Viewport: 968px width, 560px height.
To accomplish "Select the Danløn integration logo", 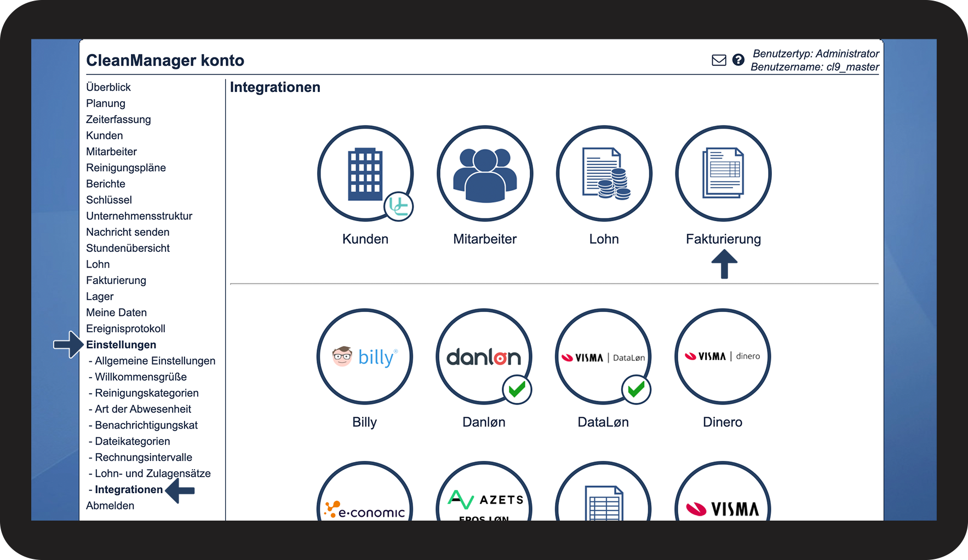I will pyautogui.click(x=484, y=356).
